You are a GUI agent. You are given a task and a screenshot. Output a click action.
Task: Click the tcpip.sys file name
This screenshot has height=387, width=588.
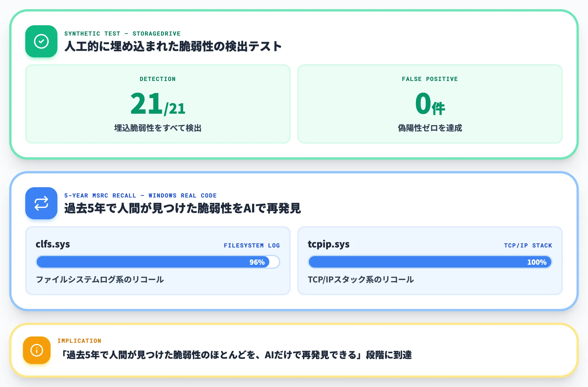point(329,244)
